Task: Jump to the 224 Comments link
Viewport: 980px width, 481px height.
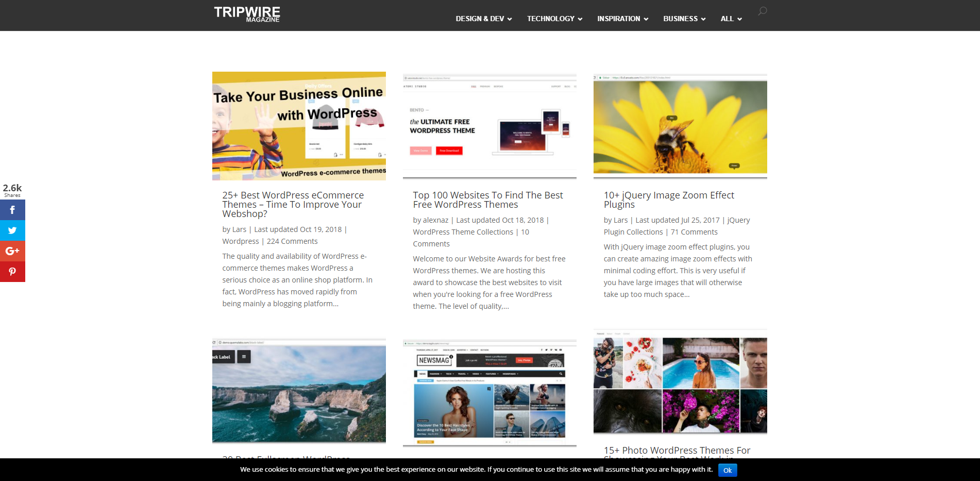Action: pos(292,241)
